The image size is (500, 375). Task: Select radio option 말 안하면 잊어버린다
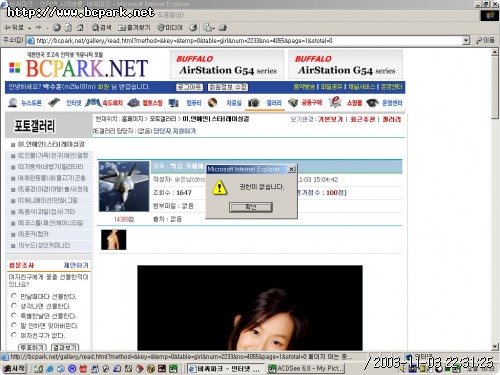(x=14, y=325)
